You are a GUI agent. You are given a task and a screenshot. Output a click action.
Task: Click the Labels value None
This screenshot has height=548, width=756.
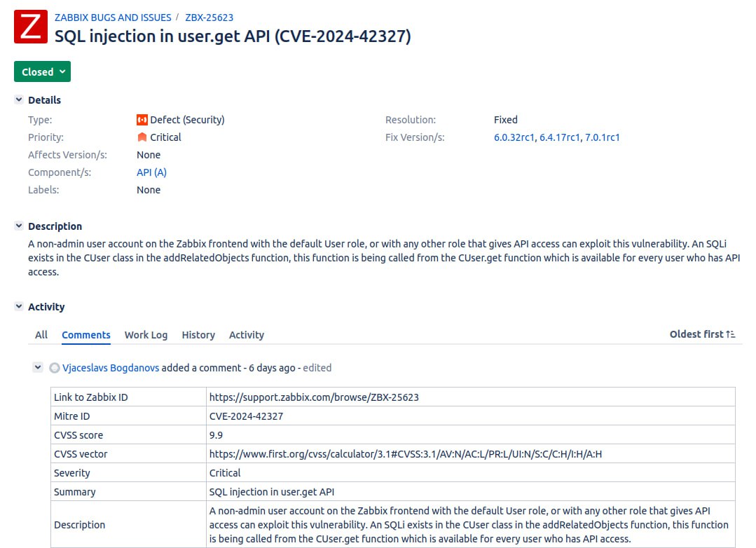[x=149, y=190]
